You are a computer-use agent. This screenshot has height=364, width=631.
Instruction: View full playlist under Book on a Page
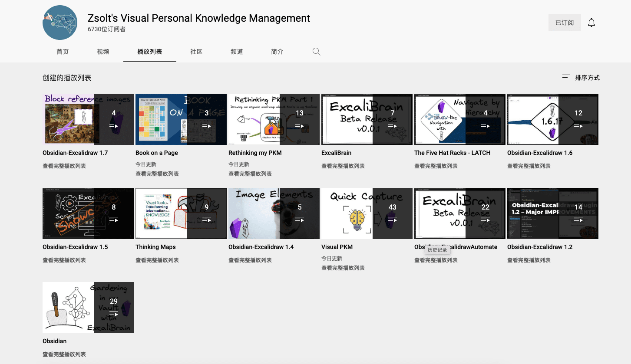click(x=157, y=174)
